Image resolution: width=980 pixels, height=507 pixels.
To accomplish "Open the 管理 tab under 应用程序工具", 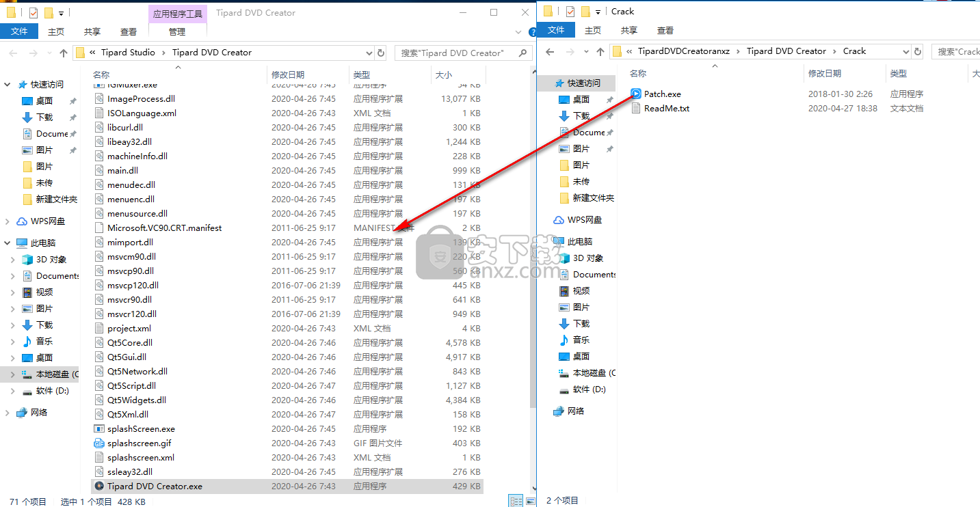I will pyautogui.click(x=177, y=31).
